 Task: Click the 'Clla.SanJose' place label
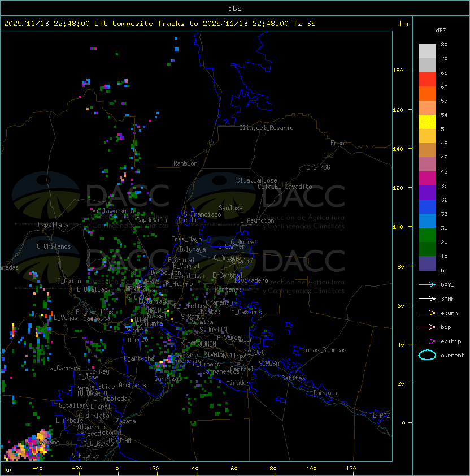click(x=256, y=180)
